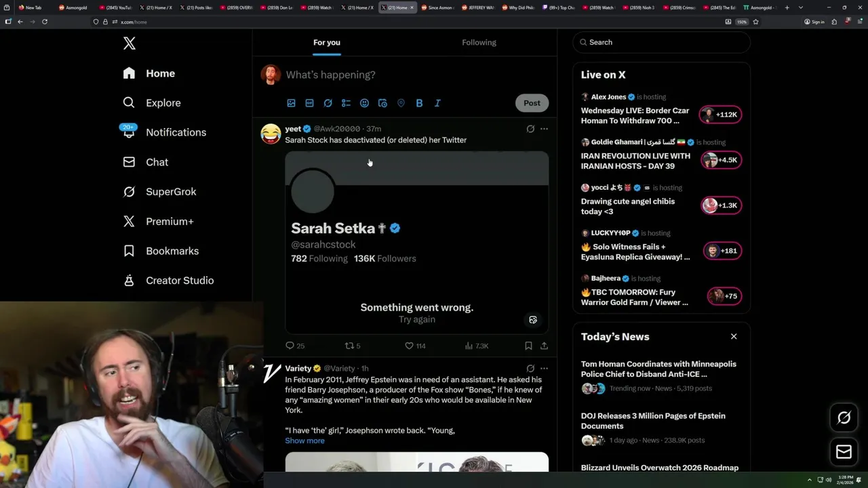Viewport: 868px width, 488px height.
Task: Close the active (21) Home browser tab
Action: pos(412,7)
